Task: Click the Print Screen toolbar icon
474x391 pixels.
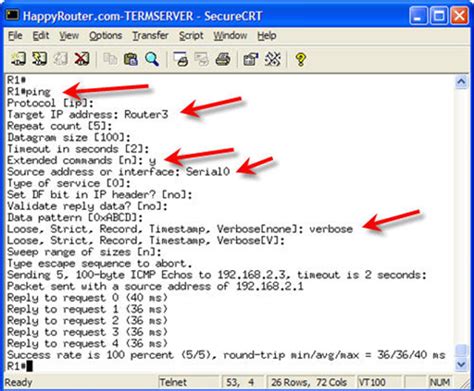Action: (x=181, y=59)
